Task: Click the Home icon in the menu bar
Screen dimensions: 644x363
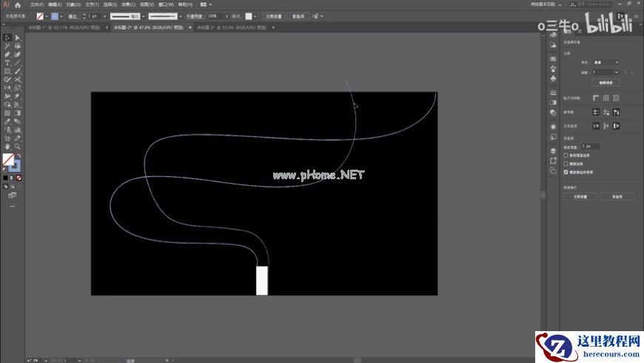Action: [17, 5]
